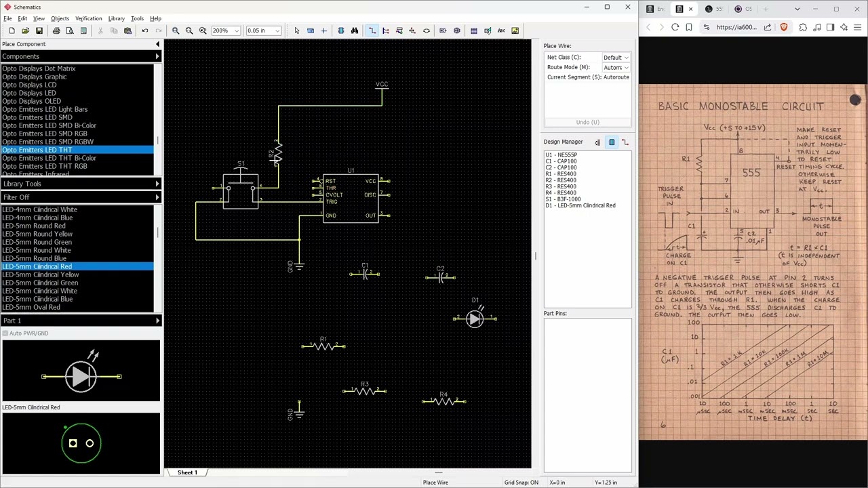Click the Place Picture icon

coord(515,30)
